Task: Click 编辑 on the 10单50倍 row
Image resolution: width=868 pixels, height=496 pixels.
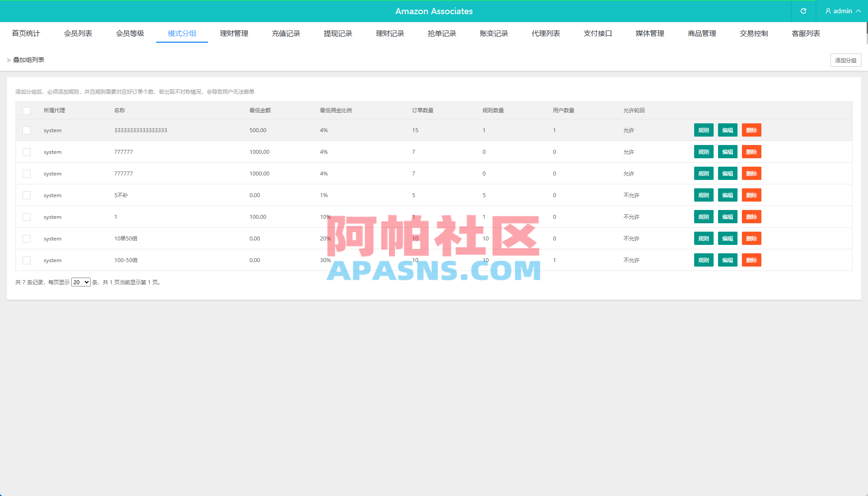Action: pos(727,238)
